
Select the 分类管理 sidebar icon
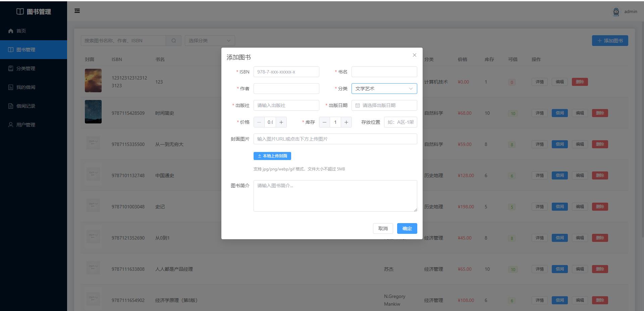(x=10, y=68)
